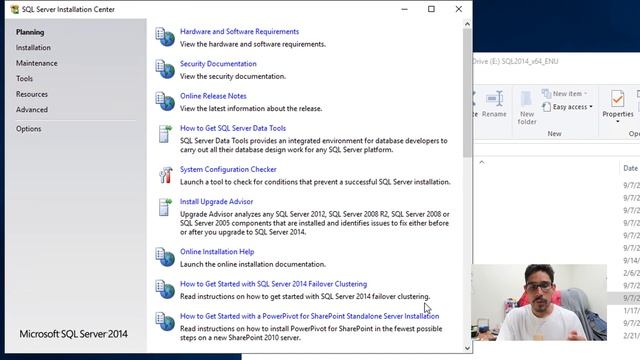This screenshot has height=360, width=640.
Task: Click the Rename icon in Explorer ribbon
Action: [494, 99]
